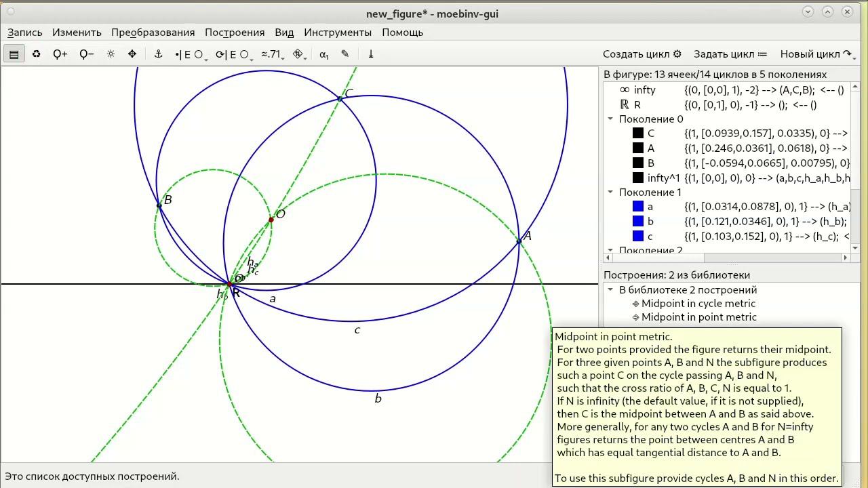868x488 pixels.
Task: Click the alpha subscript label icon
Action: point(323,54)
